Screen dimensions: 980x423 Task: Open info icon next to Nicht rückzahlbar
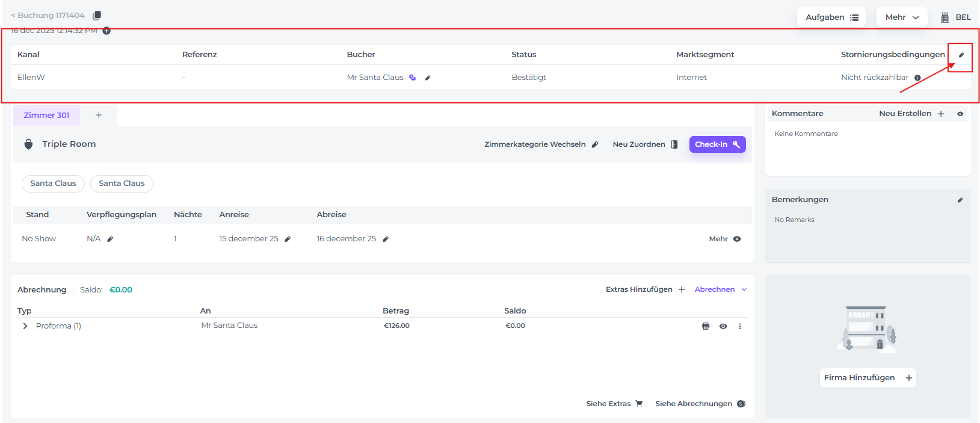917,78
